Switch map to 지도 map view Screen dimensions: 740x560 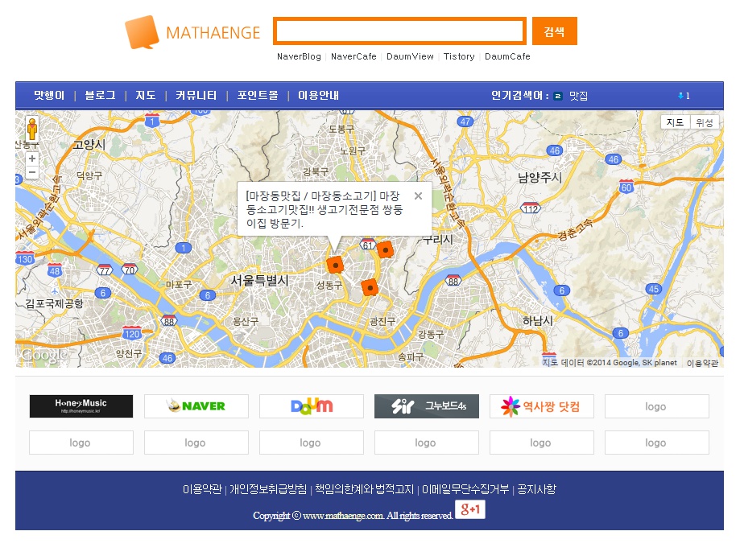[676, 122]
